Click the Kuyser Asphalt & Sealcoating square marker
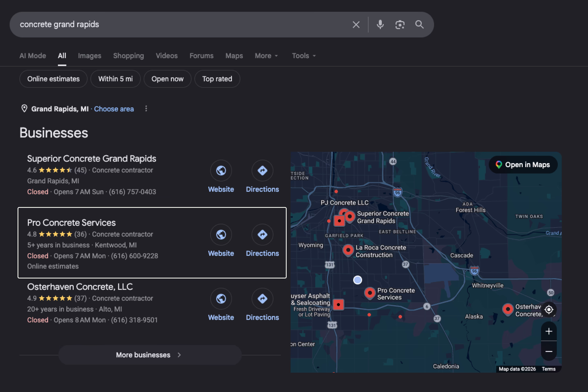 tap(338, 304)
